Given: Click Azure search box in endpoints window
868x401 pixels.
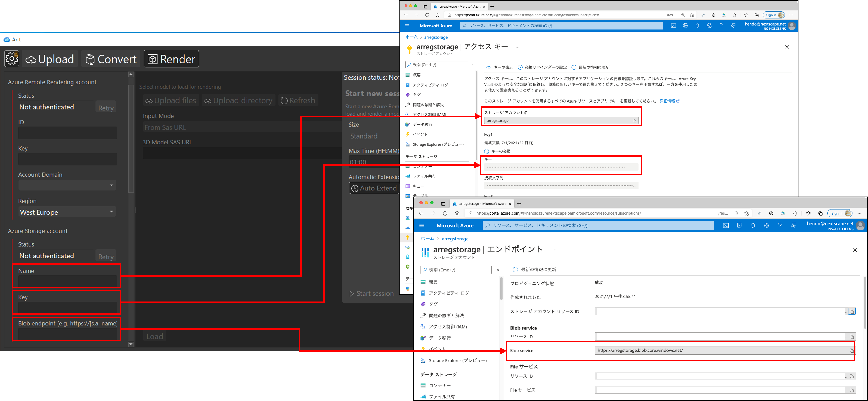Looking at the screenshot, I should click(598, 225).
